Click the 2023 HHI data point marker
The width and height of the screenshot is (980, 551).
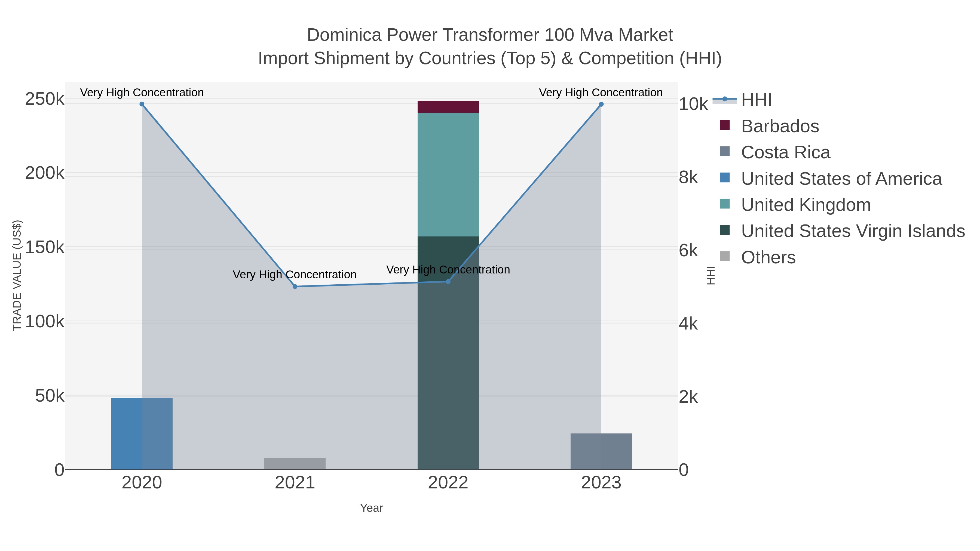(601, 104)
